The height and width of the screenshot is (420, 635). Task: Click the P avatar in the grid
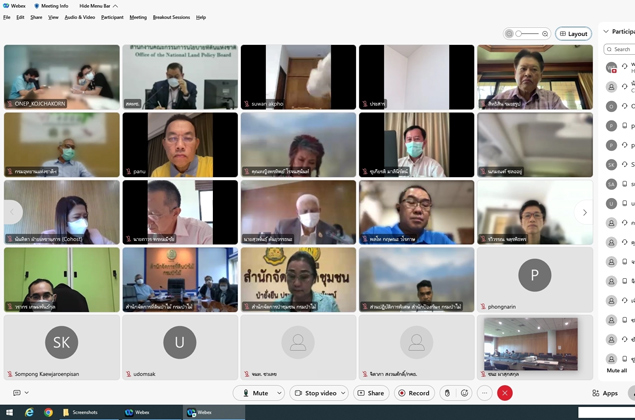pos(535,275)
